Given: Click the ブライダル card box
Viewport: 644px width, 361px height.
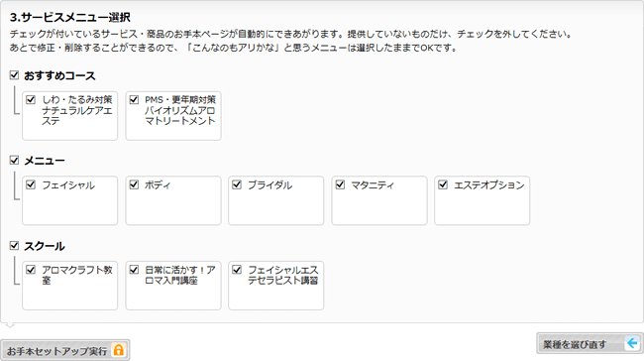Looking at the screenshot, I should tap(276, 200).
